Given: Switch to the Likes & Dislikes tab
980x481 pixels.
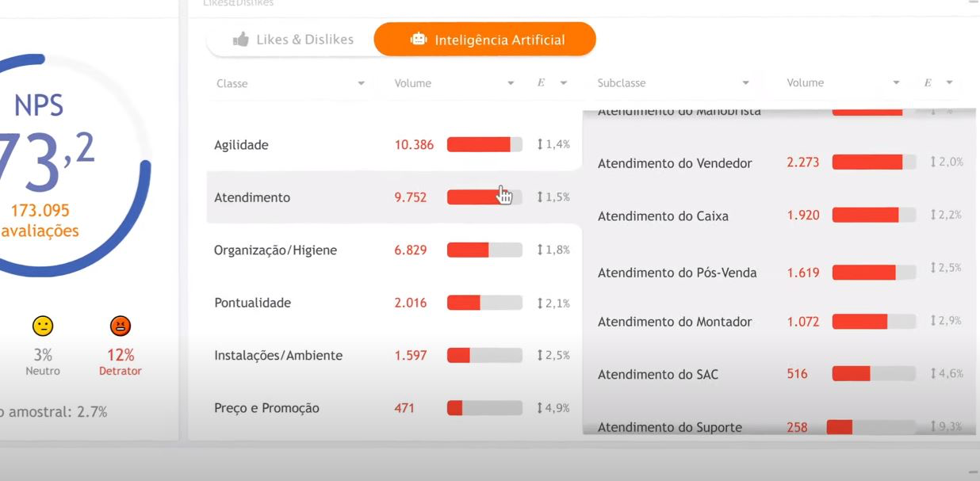Looking at the screenshot, I should click(x=293, y=39).
